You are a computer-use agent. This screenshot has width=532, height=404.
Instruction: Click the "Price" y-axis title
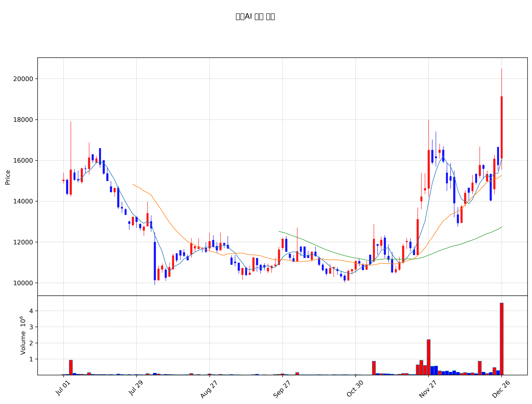pos(8,177)
